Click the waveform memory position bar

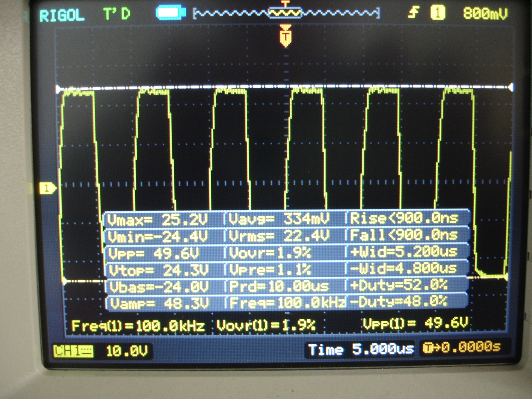point(286,13)
